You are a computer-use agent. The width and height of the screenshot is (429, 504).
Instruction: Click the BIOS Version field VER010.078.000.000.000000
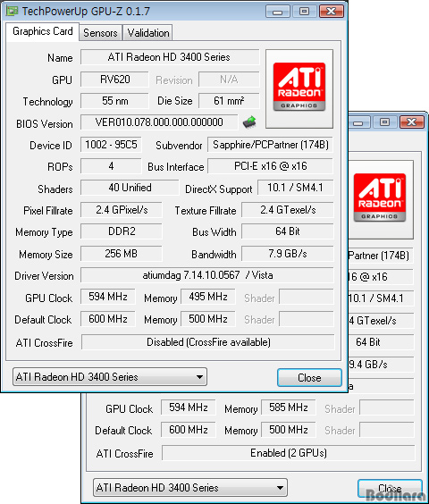(159, 122)
